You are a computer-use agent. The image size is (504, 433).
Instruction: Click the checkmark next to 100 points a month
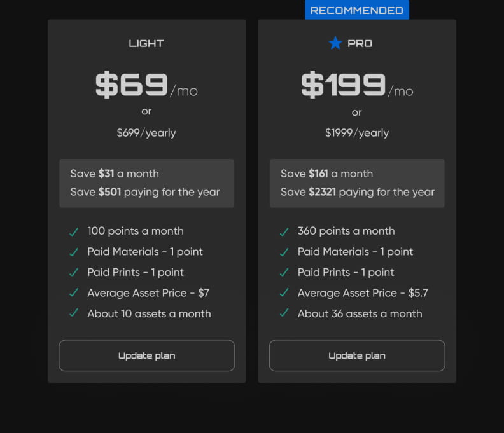(x=74, y=231)
